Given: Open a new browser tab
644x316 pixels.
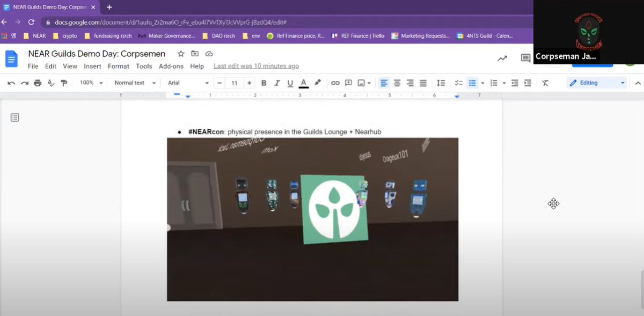Looking at the screenshot, I should coord(109,8).
